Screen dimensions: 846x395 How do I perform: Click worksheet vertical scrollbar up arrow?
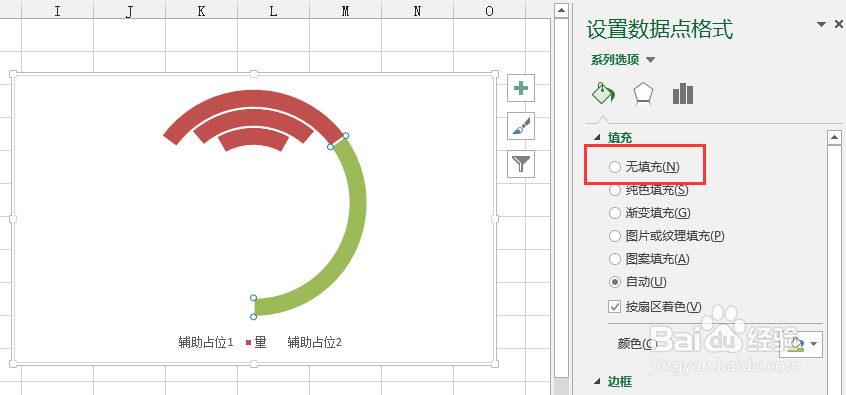click(562, 10)
